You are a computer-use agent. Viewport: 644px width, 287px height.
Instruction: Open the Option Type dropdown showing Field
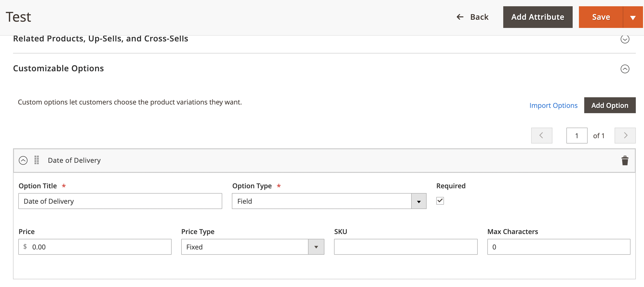pos(418,201)
